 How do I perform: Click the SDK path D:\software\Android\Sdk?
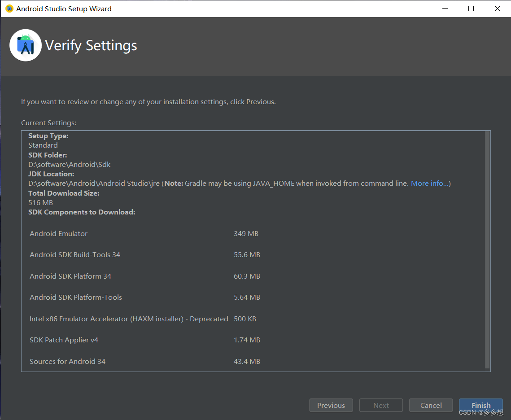click(70, 165)
